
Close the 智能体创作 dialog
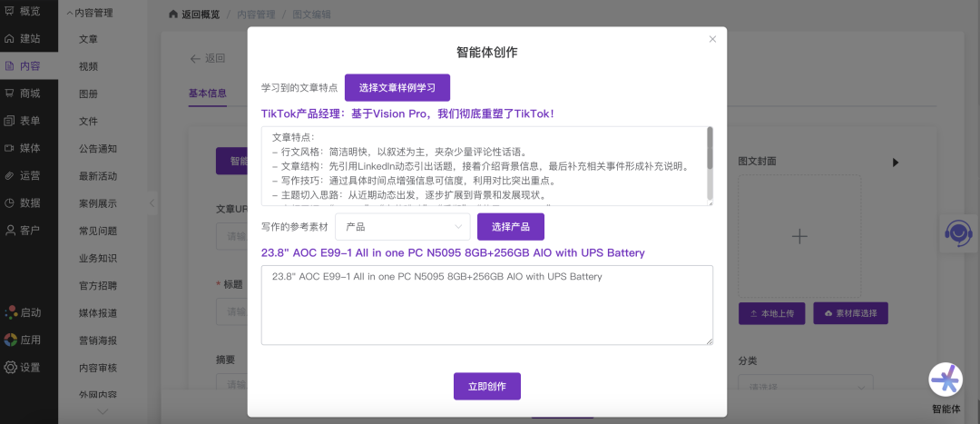[x=712, y=39]
